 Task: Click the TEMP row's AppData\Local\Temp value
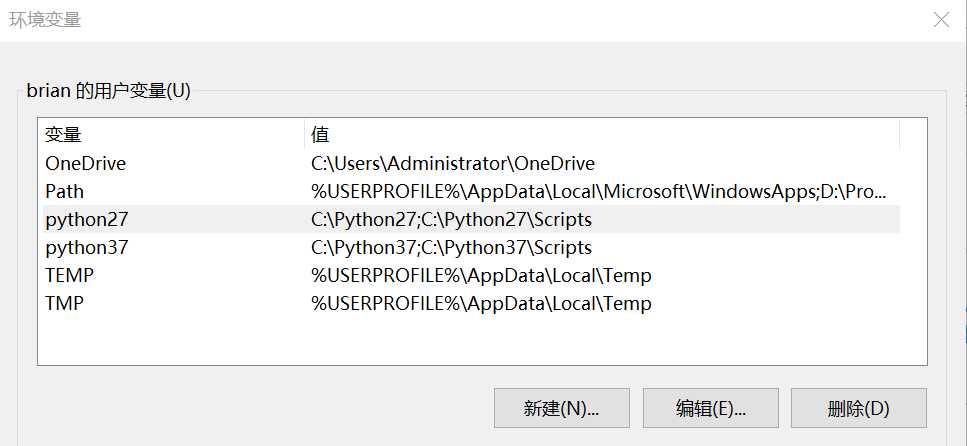coord(482,275)
